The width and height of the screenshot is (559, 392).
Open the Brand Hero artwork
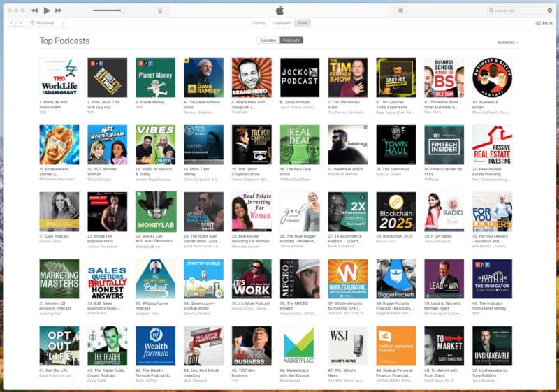tap(252, 78)
